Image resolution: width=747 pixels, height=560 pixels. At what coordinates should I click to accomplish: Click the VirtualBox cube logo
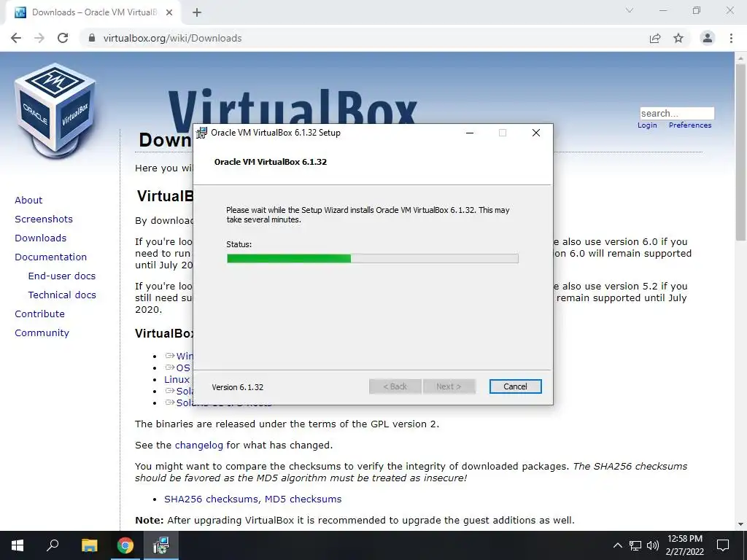[x=55, y=111]
